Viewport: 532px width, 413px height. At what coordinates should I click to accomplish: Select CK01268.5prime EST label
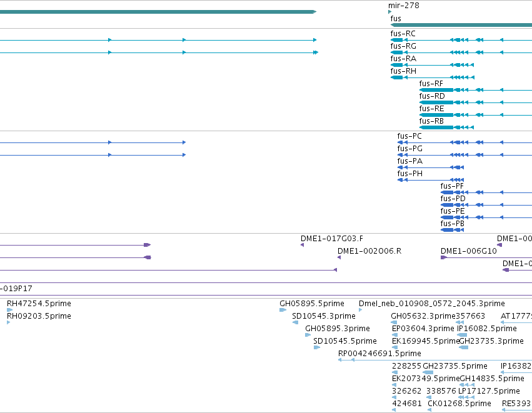click(459, 404)
